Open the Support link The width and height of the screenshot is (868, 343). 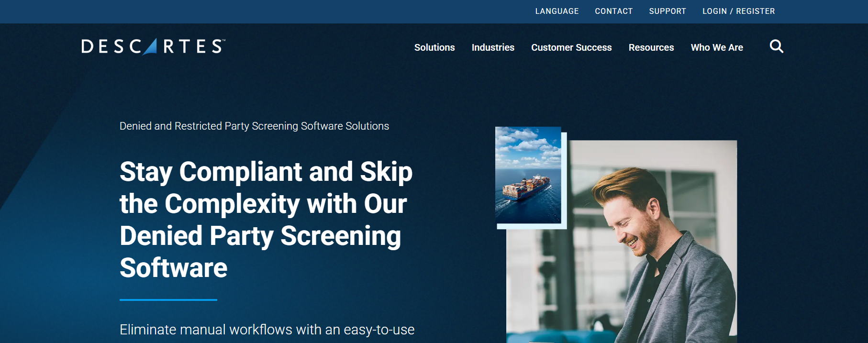click(x=668, y=11)
